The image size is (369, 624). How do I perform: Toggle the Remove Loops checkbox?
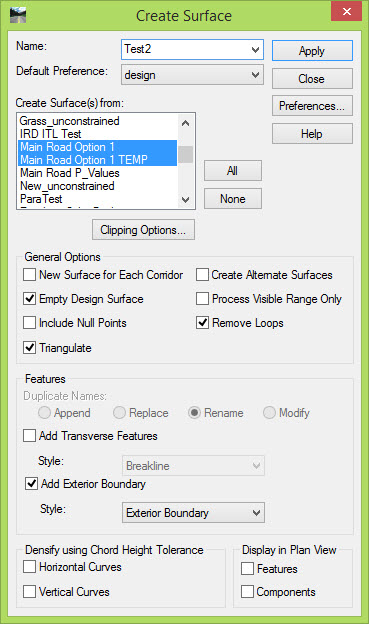point(202,322)
